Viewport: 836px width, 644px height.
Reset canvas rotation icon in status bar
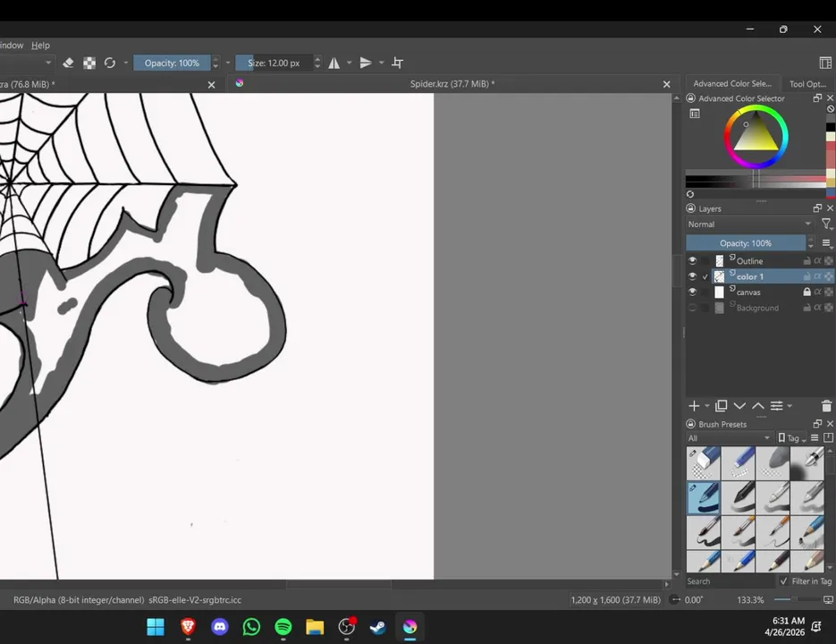click(675, 599)
